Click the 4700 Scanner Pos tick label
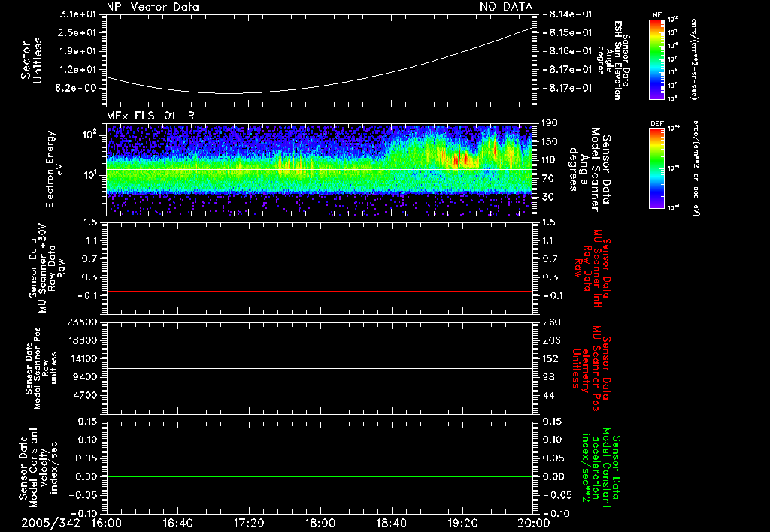This screenshot has width=770, height=532. click(x=85, y=395)
